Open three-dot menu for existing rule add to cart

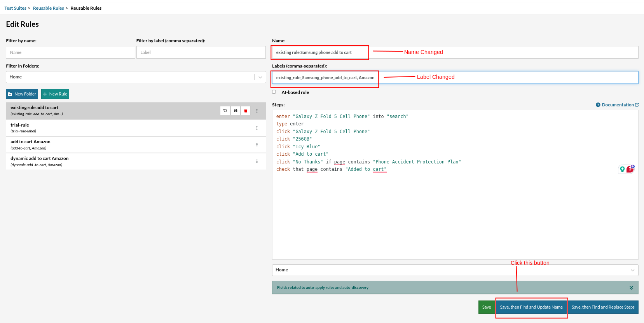257,111
